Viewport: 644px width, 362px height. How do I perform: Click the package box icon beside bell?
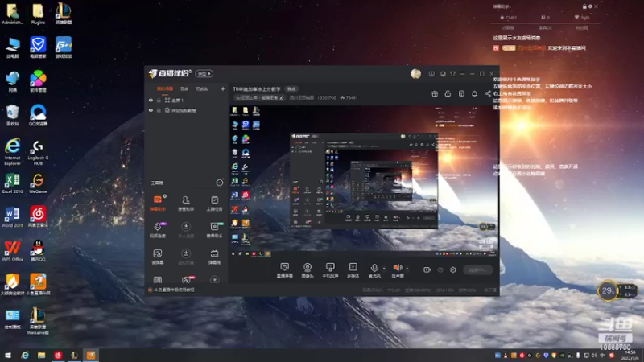pyautogui.click(x=461, y=94)
